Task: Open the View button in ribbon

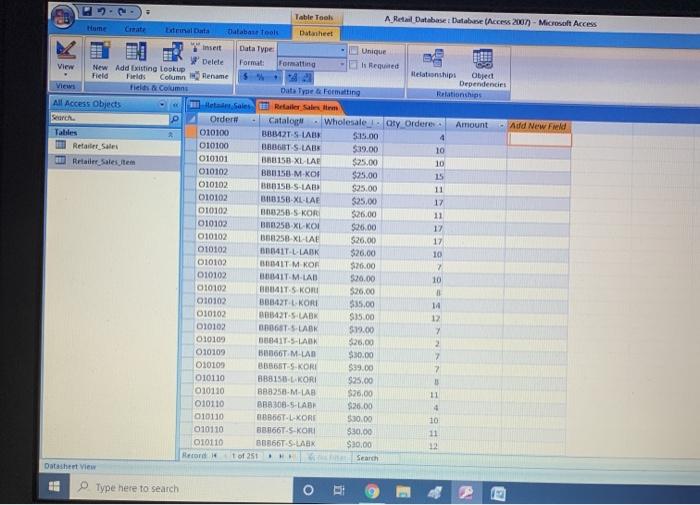Action: 65,58
